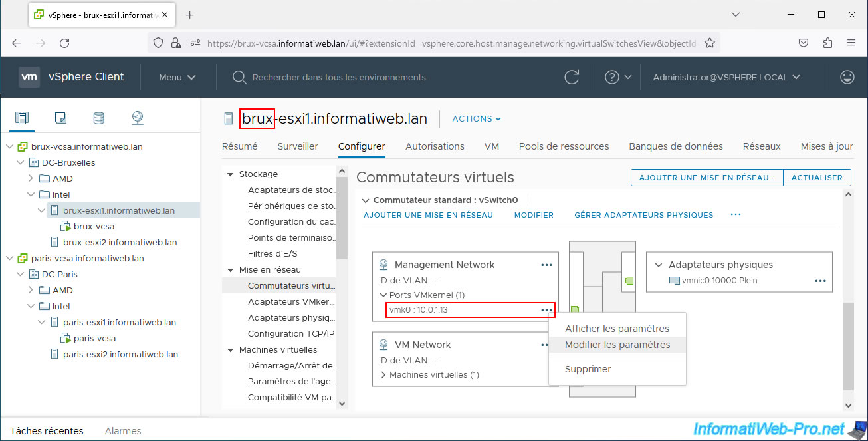Collapse the paris-vcsa.informatiweb.lan node

click(9, 258)
